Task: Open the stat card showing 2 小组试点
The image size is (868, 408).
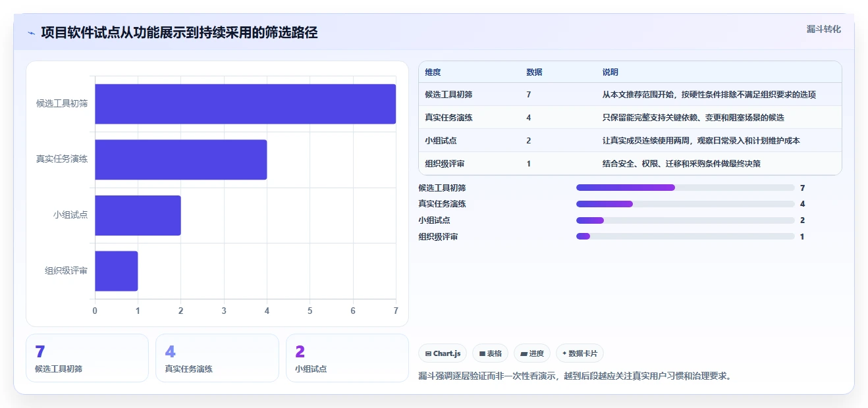Action: 347,358
